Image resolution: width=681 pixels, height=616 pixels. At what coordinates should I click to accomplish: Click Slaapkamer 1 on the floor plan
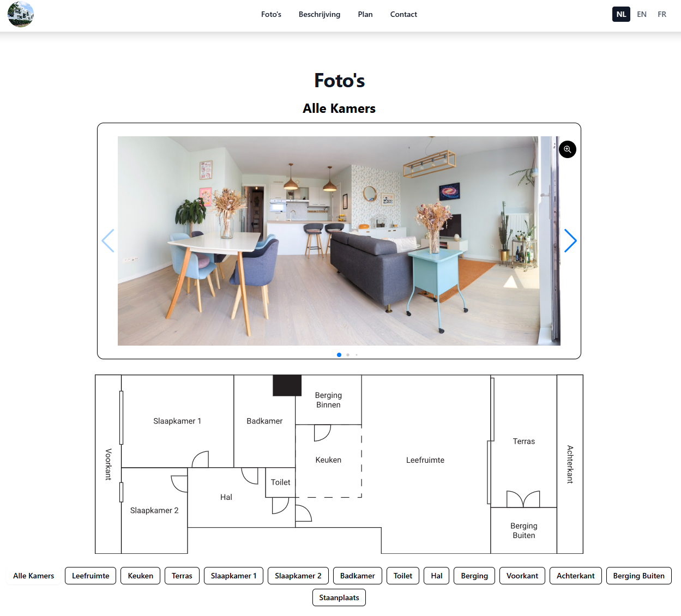coord(178,421)
